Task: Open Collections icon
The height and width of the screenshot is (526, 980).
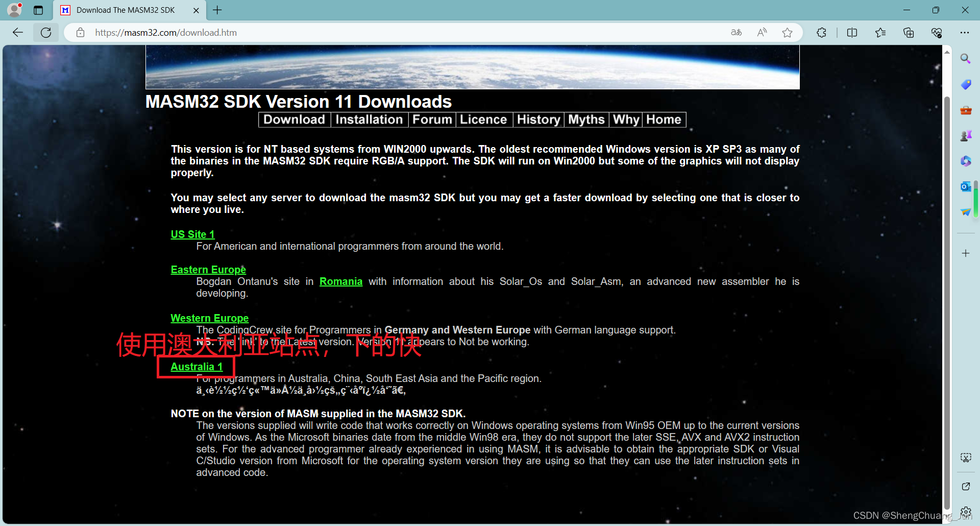Action: [x=909, y=33]
